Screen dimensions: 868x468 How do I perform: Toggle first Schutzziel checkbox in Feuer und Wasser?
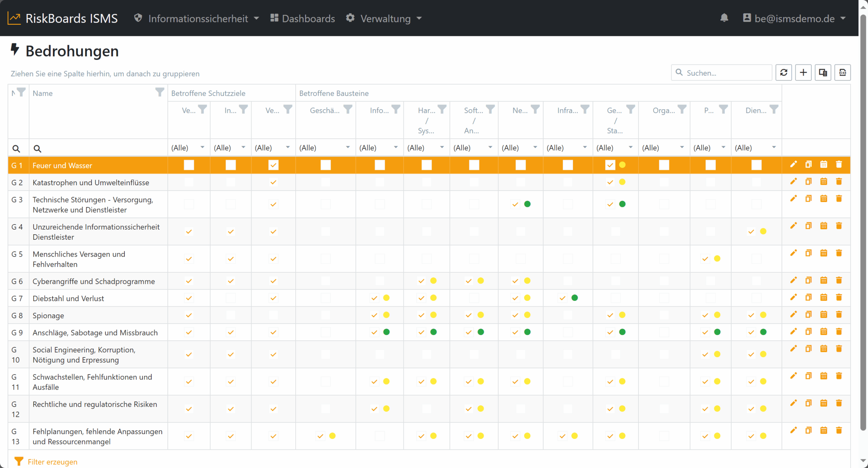pyautogui.click(x=189, y=165)
